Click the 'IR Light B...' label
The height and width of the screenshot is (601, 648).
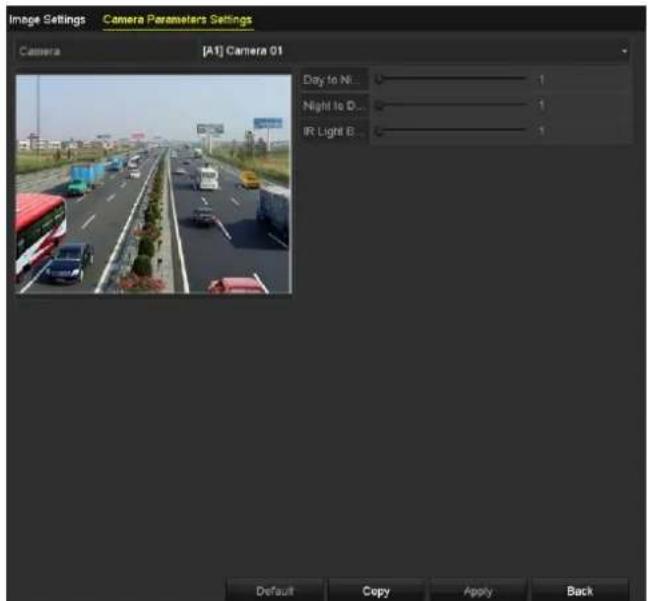click(331, 131)
